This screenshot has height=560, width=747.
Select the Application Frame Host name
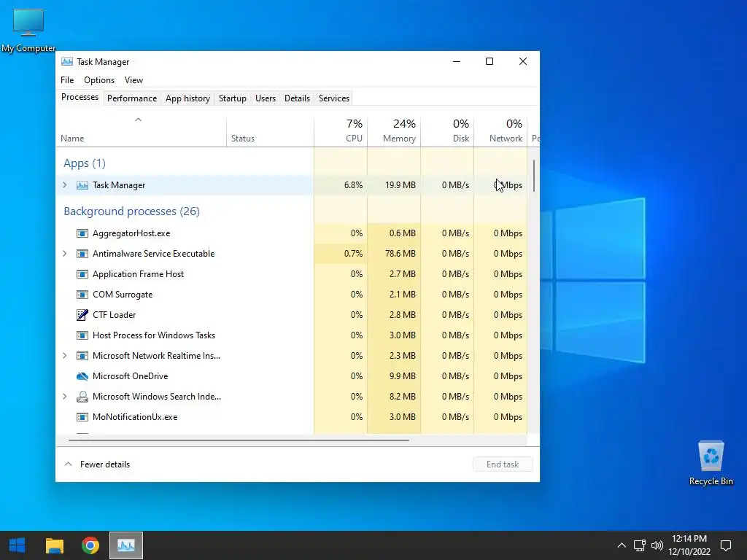[x=138, y=274]
